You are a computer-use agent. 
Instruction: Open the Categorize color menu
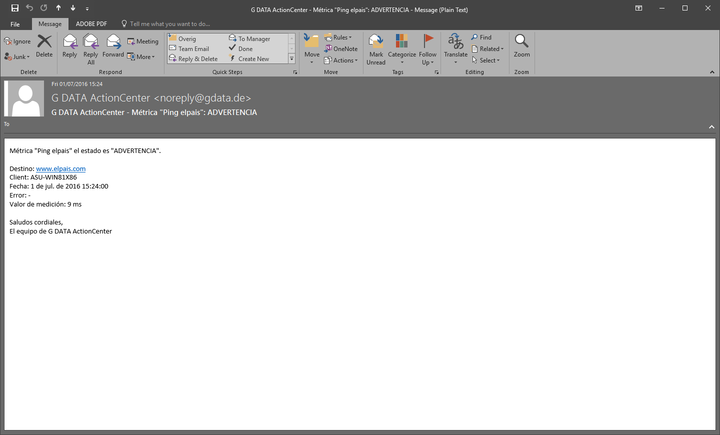coord(402,49)
